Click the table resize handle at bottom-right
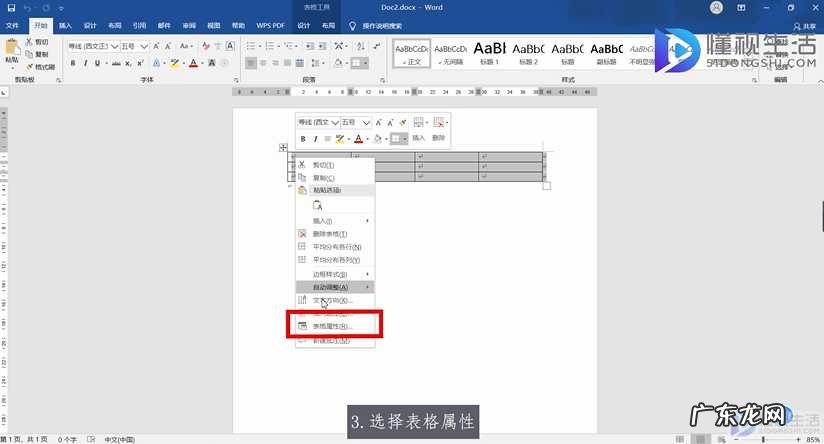The image size is (824, 444). coord(547,185)
